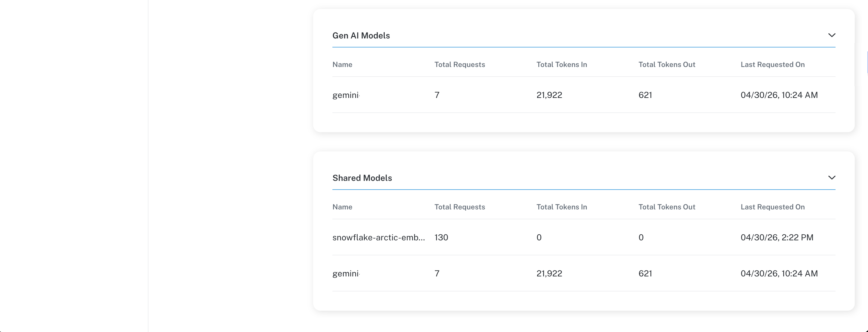Select snowflake-arctic-emb... model name
The image size is (868, 332).
pyautogui.click(x=378, y=237)
